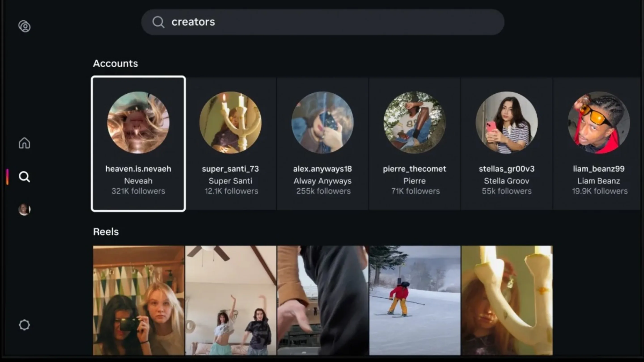Screen dimensions: 644x362
Task: Select the liam_beanz99 profile picture
Action: 599,123
